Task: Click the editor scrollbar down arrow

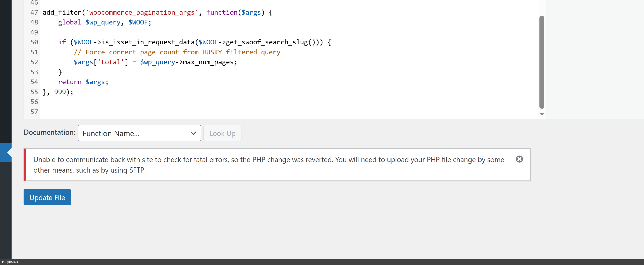Action: [541, 114]
